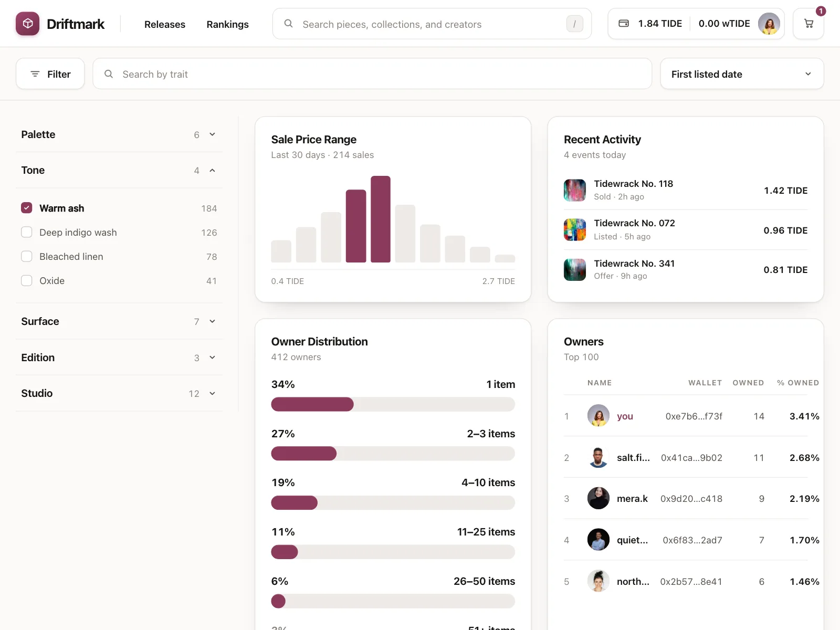Uncheck the Warm ash tone
This screenshot has width=840, height=630.
(27, 208)
